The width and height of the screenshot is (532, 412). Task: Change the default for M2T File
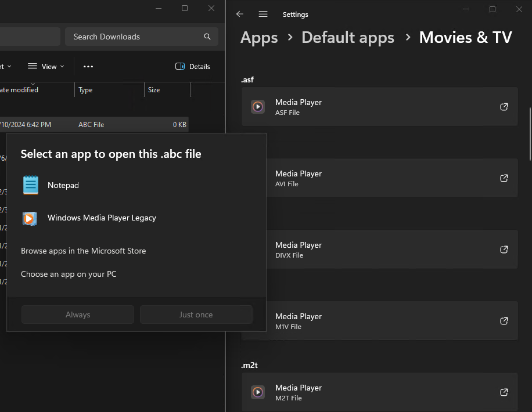click(380, 392)
